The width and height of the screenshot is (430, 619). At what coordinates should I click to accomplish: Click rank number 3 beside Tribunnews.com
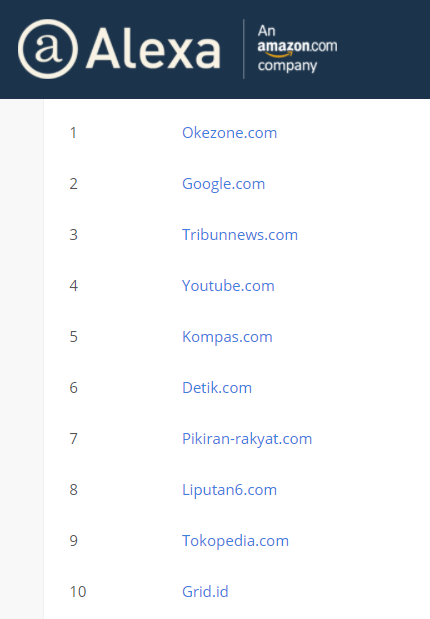pyautogui.click(x=73, y=235)
